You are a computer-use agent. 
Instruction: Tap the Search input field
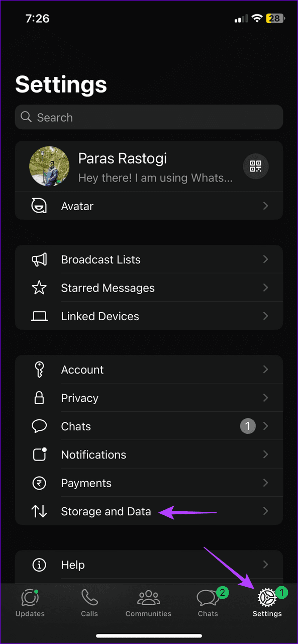[149, 117]
